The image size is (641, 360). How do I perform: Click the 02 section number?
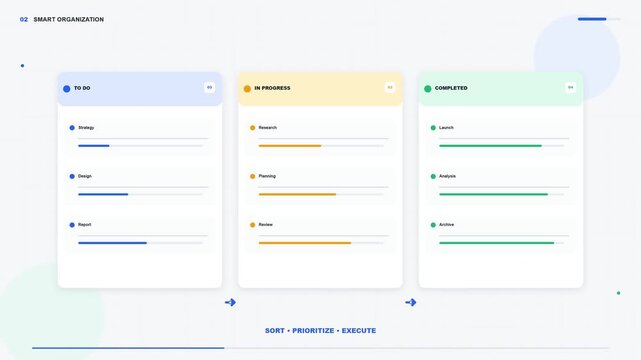pyautogui.click(x=24, y=19)
